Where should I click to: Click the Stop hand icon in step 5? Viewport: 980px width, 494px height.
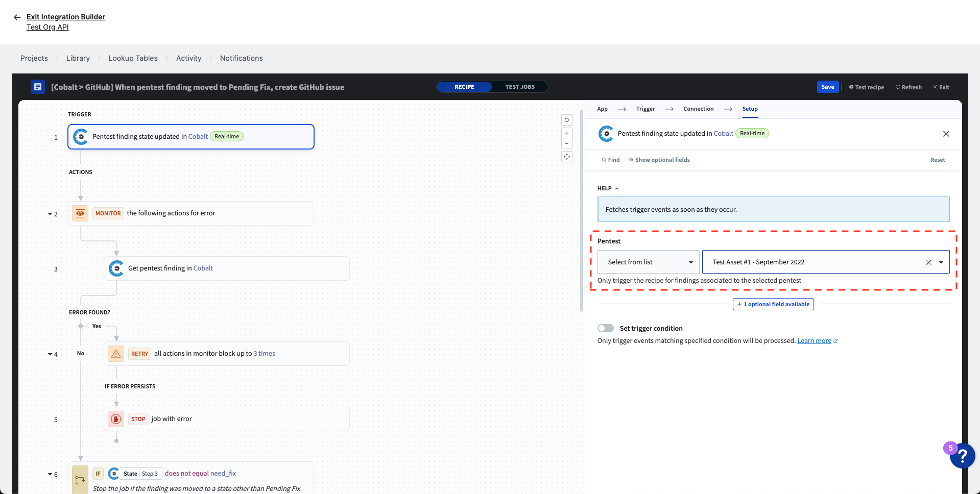click(x=116, y=419)
